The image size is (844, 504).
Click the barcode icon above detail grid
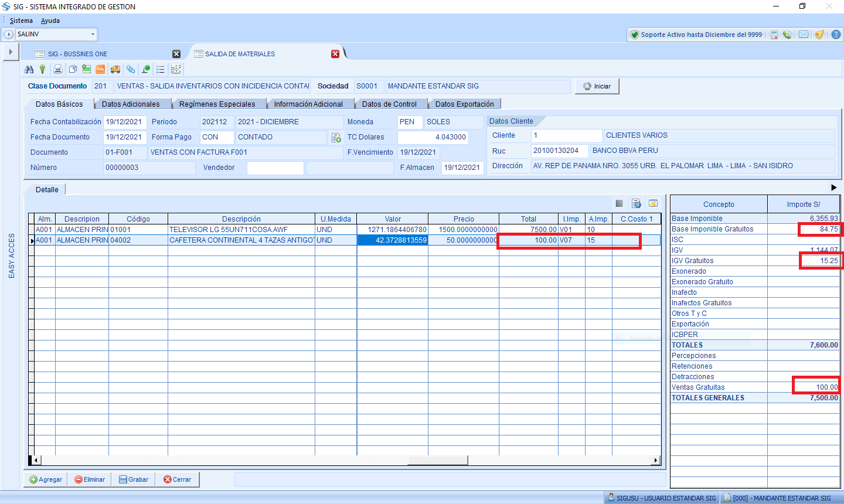tap(619, 203)
